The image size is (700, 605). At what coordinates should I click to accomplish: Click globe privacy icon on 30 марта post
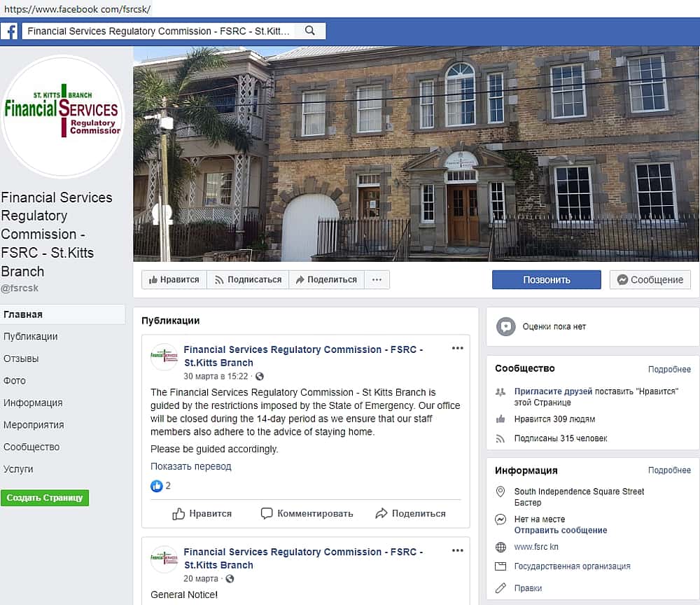[x=260, y=377]
